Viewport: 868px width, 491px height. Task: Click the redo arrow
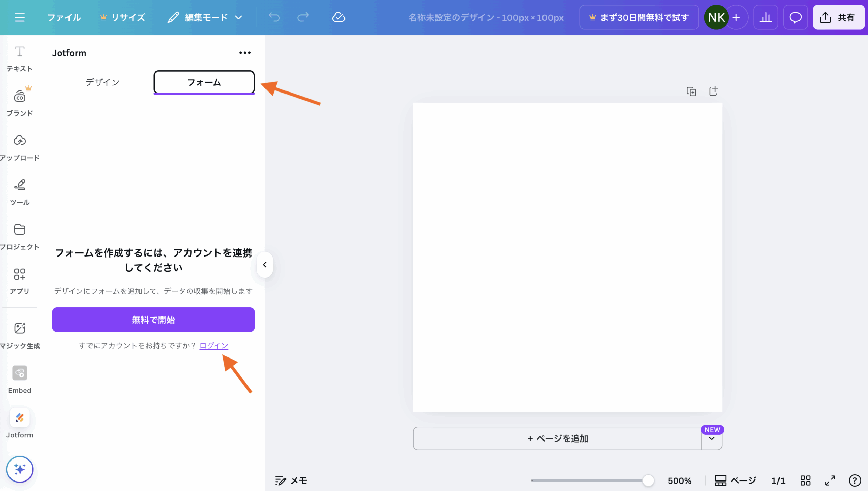[303, 17]
